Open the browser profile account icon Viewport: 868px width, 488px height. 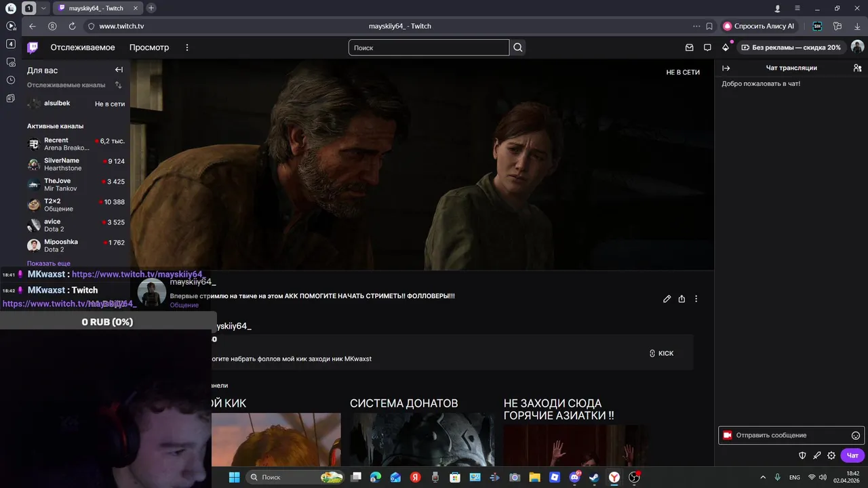pyautogui.click(x=778, y=8)
